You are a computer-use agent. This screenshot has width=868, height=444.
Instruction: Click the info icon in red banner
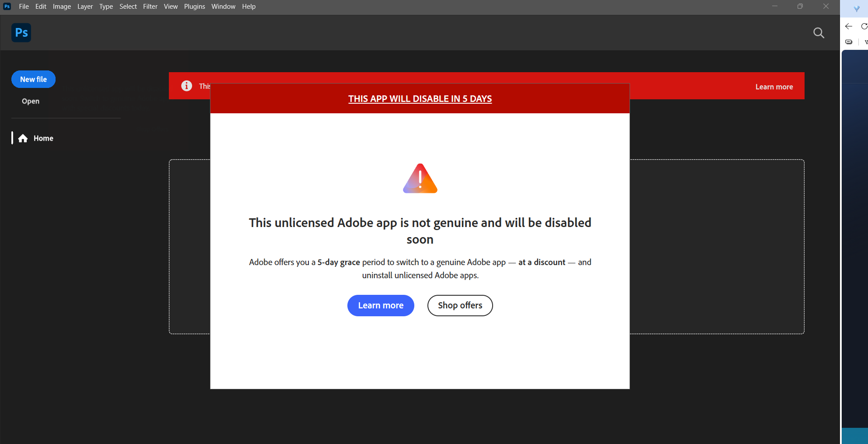(186, 86)
